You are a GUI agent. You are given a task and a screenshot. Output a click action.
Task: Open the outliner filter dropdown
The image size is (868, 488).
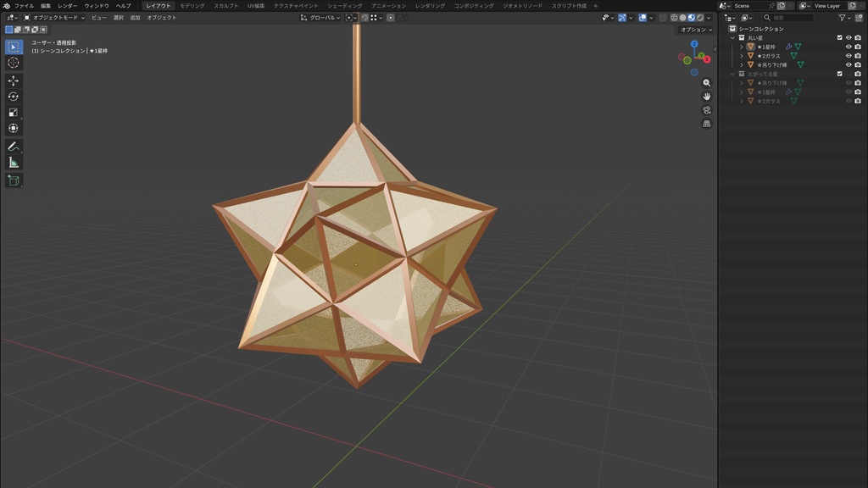tap(844, 18)
